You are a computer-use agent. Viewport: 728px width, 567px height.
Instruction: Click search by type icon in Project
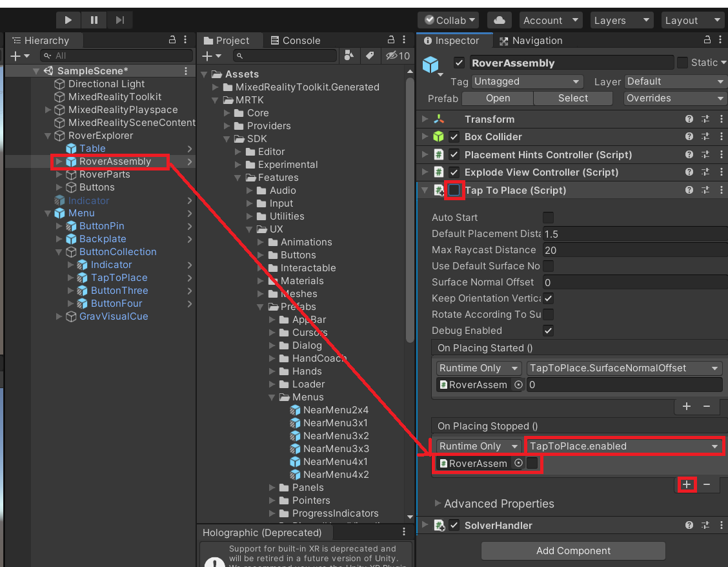pyautogui.click(x=349, y=56)
